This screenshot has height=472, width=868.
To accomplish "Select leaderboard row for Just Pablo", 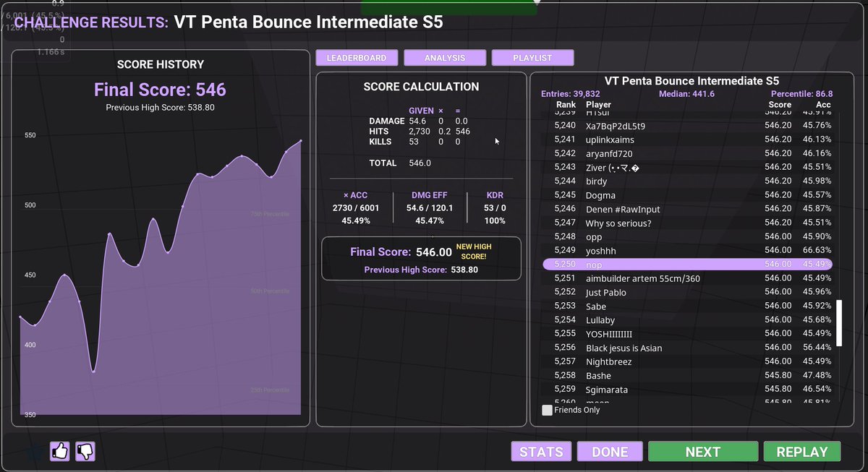I will 687,292.
